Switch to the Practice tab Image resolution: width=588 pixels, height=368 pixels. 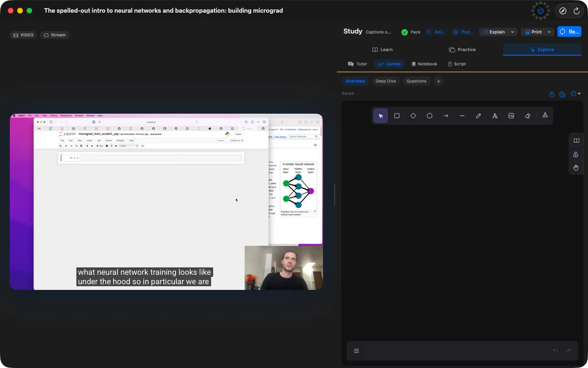point(462,49)
